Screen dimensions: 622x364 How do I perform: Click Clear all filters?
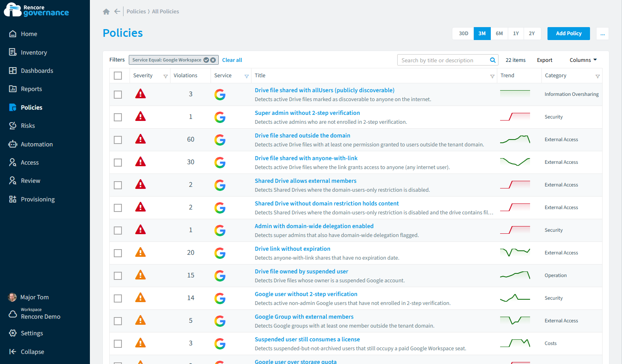click(x=232, y=60)
